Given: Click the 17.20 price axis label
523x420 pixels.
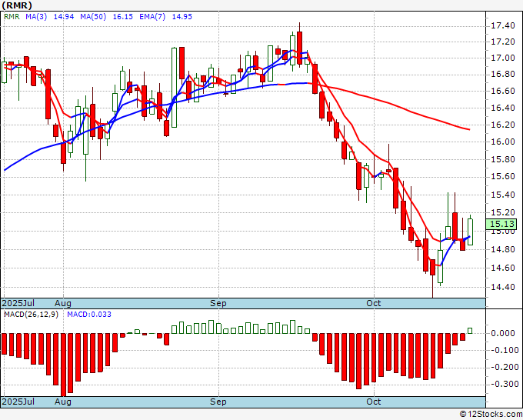Looking at the screenshot, I should 503,42.
